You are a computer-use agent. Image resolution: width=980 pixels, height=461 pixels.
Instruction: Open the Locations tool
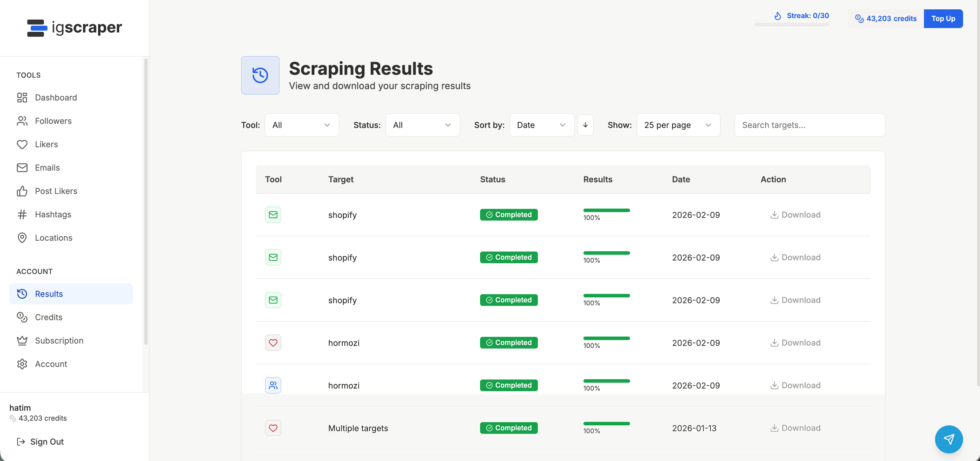[54, 238]
